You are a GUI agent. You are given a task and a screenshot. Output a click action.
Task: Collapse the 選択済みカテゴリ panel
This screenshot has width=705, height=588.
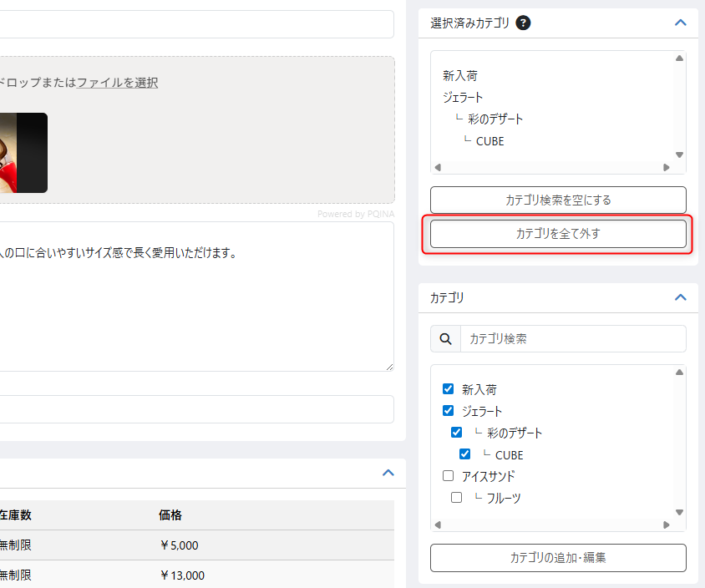coord(680,23)
